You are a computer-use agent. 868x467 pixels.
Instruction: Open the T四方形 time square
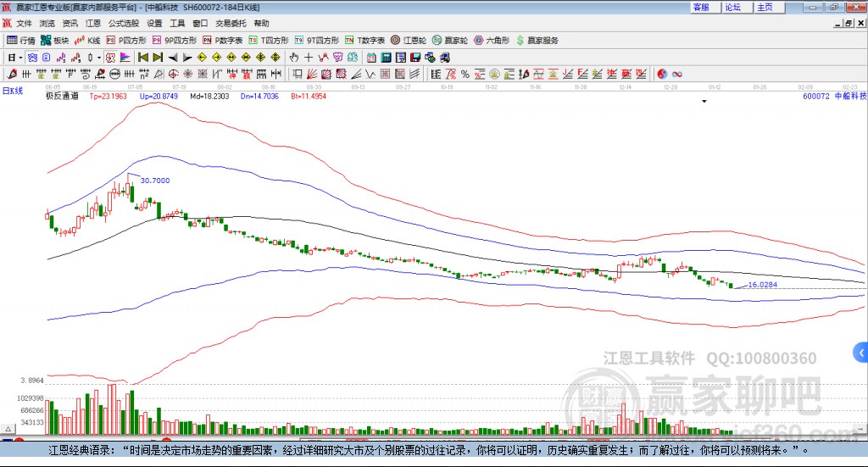coord(269,41)
